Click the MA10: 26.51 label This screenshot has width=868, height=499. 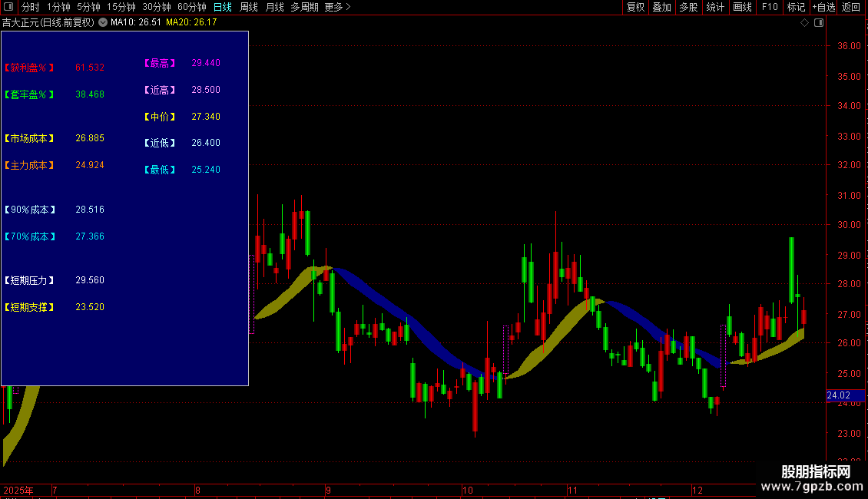[136, 23]
